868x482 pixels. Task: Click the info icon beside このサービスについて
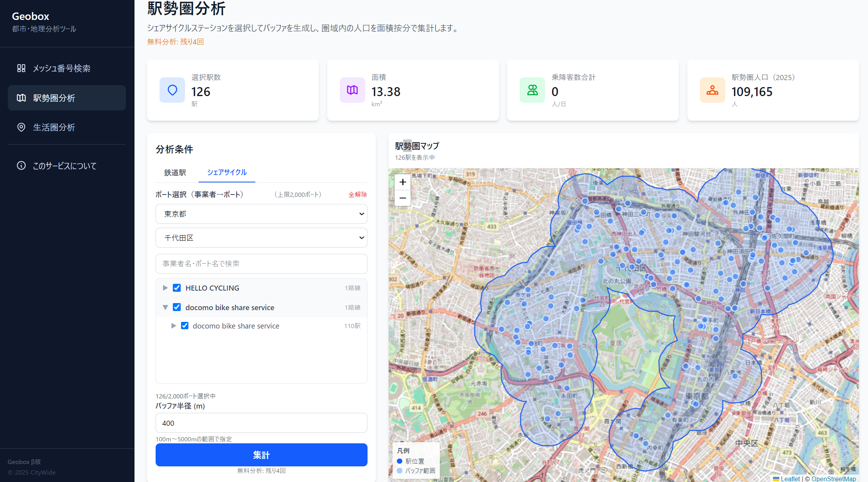[x=21, y=166]
